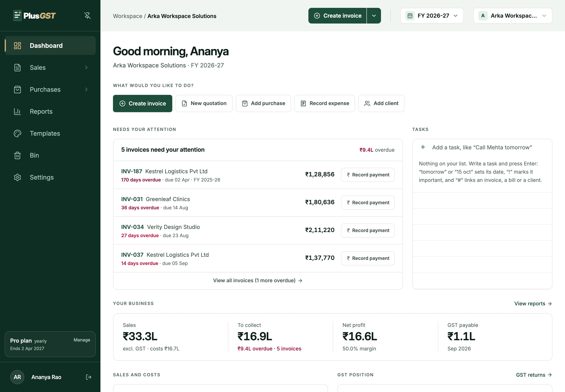Click the PlusGST logo
The width and height of the screenshot is (565, 392).
tap(34, 16)
